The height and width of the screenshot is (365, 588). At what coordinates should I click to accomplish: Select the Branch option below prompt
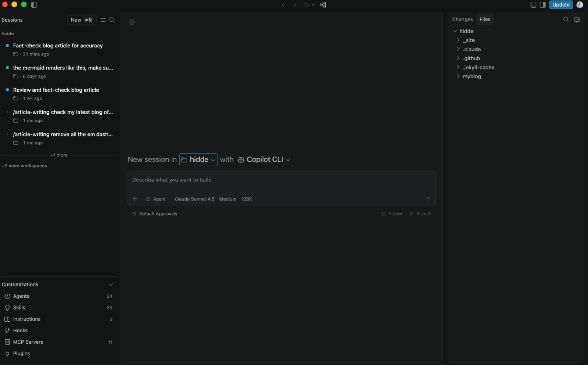click(421, 214)
